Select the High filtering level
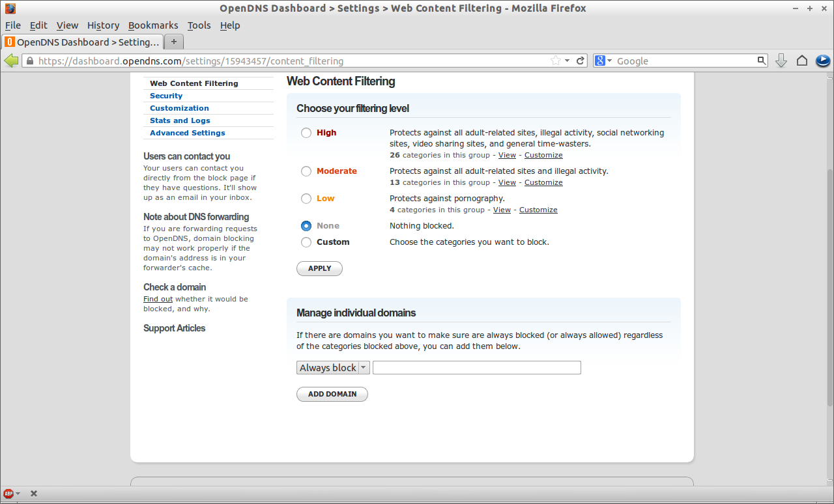 [x=306, y=133]
